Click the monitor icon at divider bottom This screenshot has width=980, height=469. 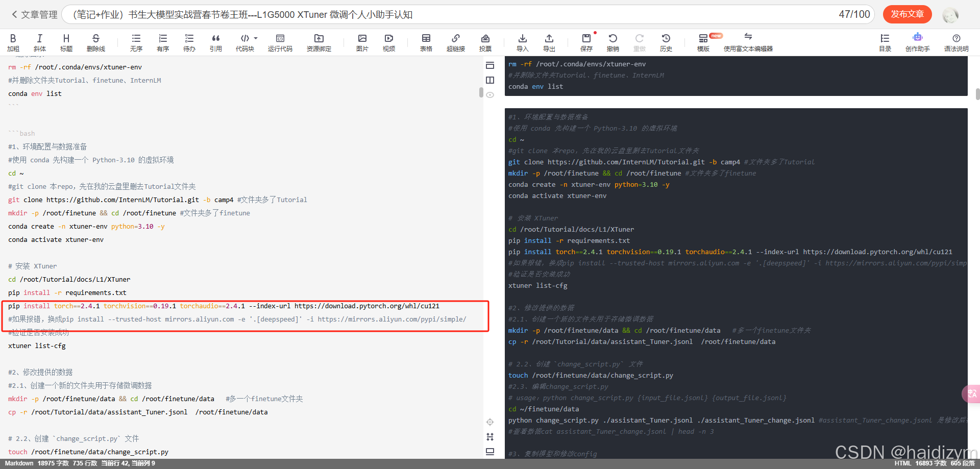coord(490,452)
